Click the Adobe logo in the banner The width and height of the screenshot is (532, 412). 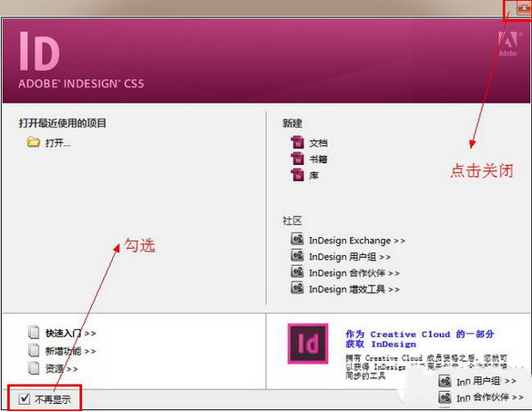pos(508,44)
